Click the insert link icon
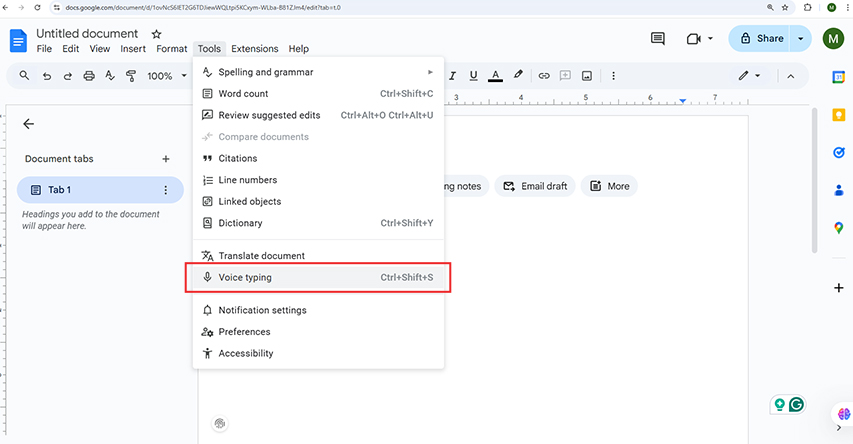The image size is (853, 444). (544, 76)
